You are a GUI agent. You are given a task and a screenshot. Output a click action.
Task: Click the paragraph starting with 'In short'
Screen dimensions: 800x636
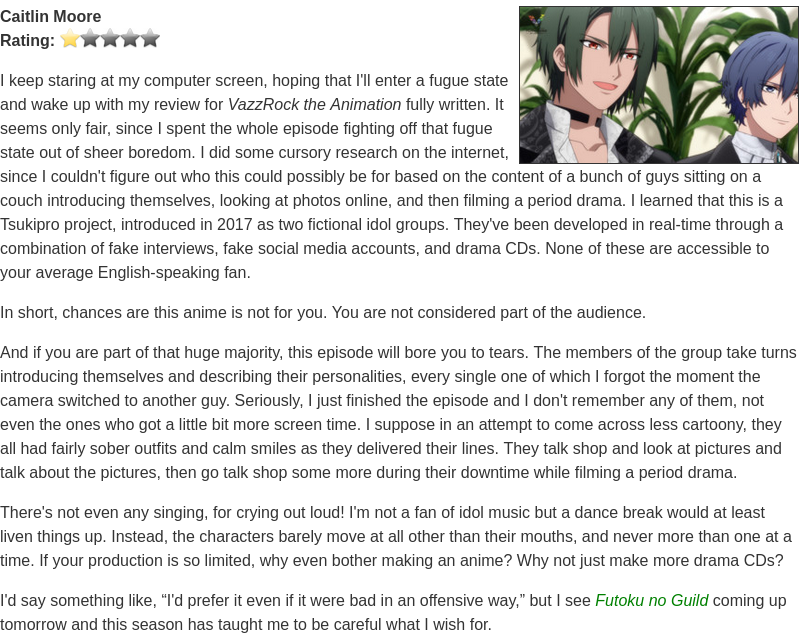(x=323, y=312)
